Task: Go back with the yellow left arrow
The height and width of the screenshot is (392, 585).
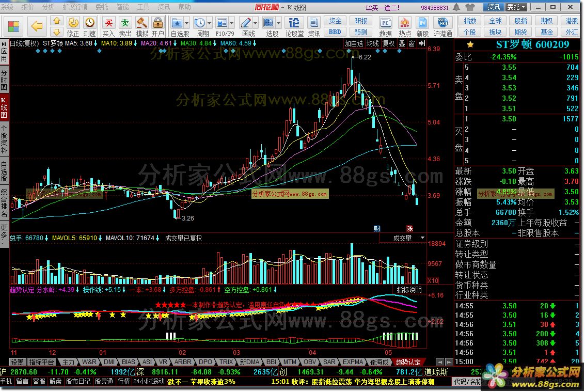Action: (37, 26)
